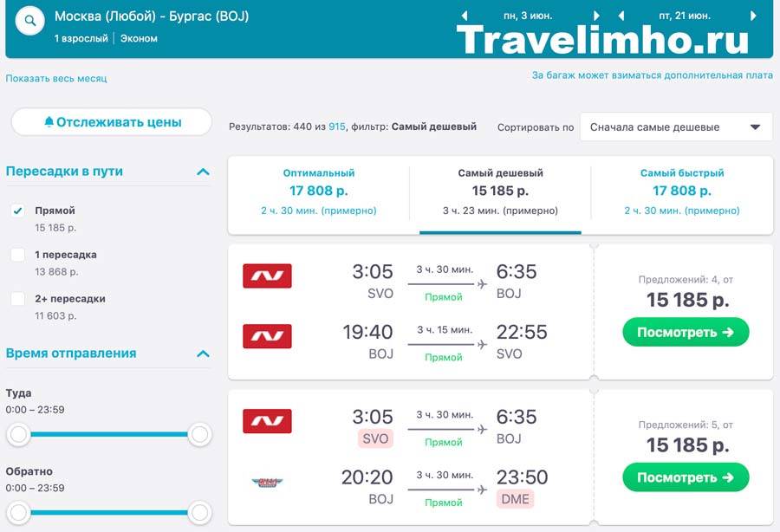780x532 pixels.
Task: Go to previous return date arrow
Action: (x=621, y=16)
